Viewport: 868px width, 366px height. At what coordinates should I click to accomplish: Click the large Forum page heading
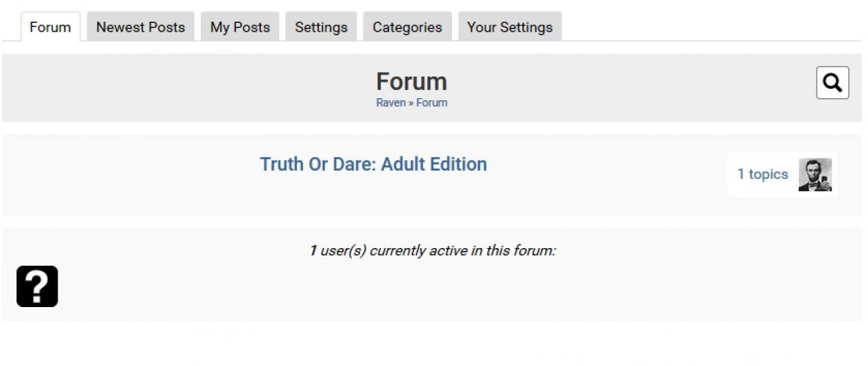[412, 81]
